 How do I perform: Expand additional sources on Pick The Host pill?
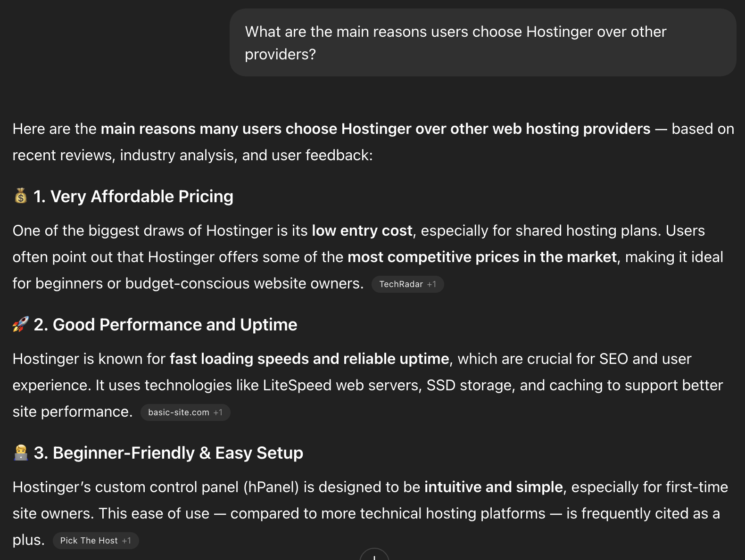click(127, 541)
